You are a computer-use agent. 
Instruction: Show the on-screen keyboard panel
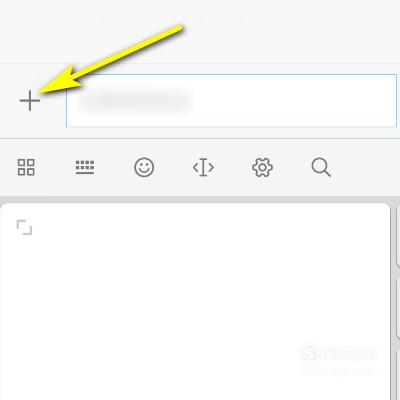[x=85, y=167]
